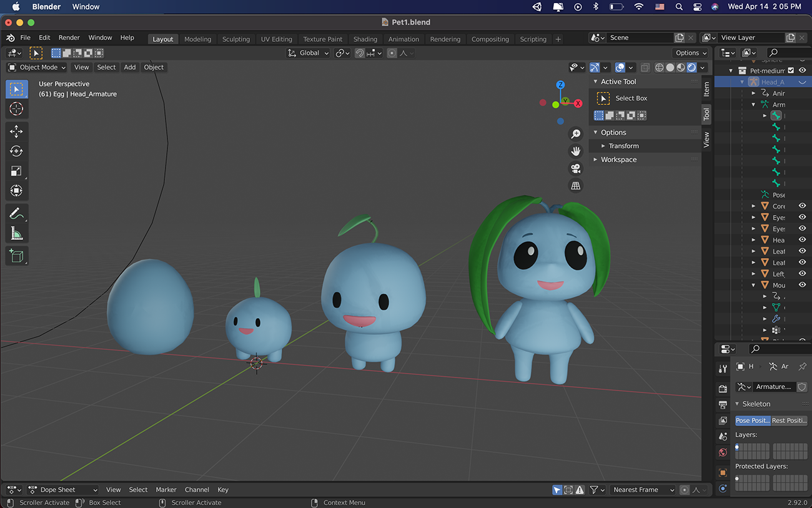
Task: Select the Measure tool
Action: click(17, 234)
